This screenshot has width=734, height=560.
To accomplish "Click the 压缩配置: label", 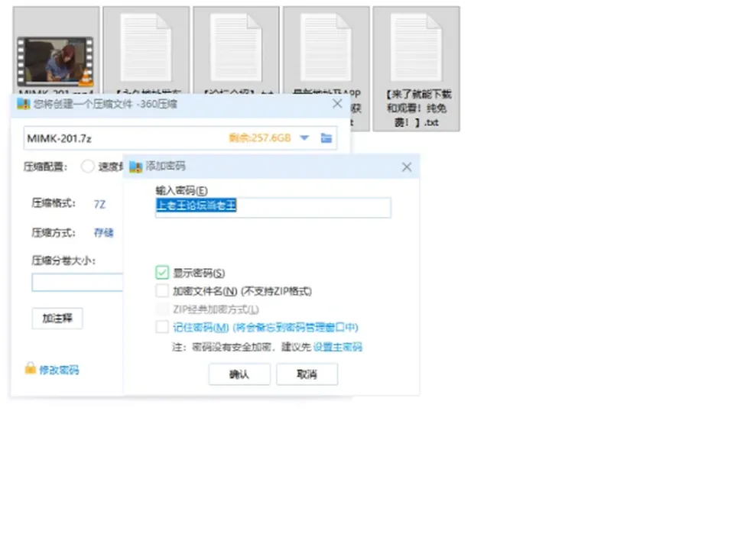I will [x=46, y=167].
